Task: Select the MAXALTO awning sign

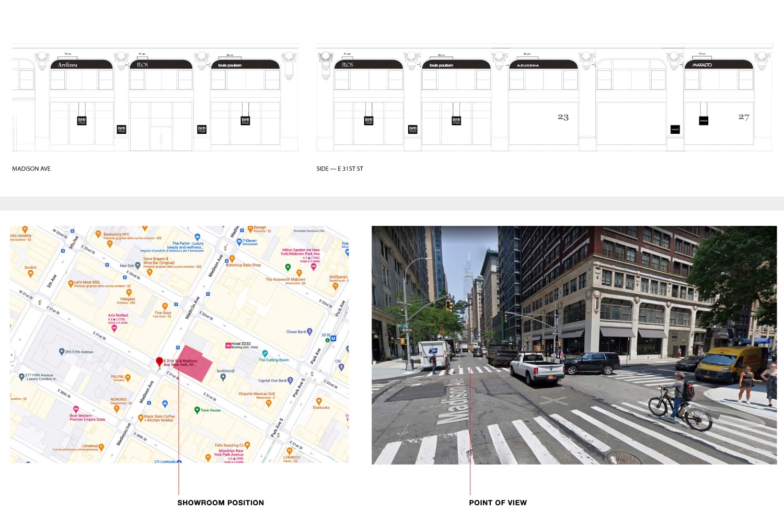Action: [x=718, y=65]
